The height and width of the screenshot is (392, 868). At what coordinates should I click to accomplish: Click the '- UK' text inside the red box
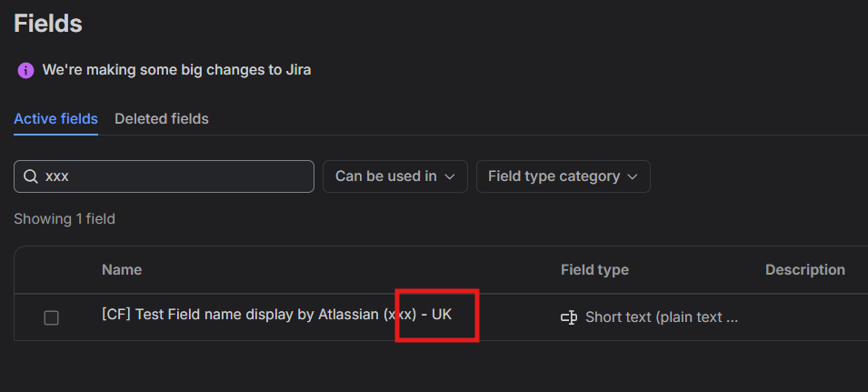pyautogui.click(x=436, y=315)
